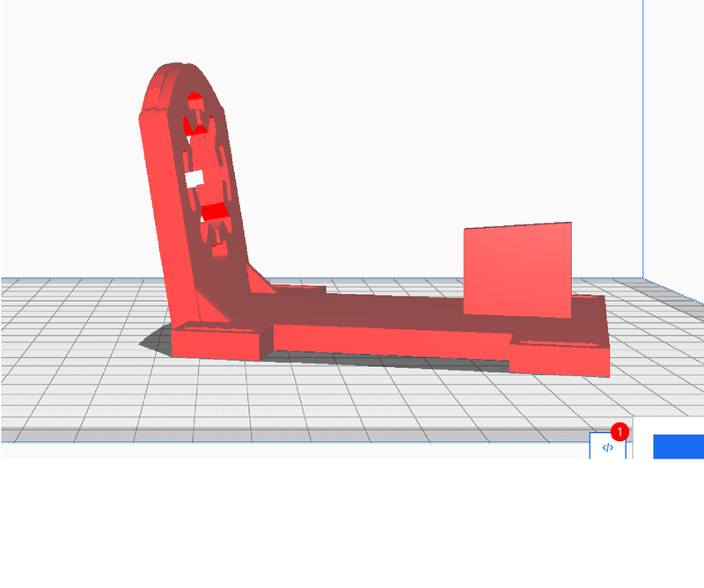Image resolution: width=704 pixels, height=588 pixels.
Task: Click the dark red notch on the arm
Action: tap(216, 211)
